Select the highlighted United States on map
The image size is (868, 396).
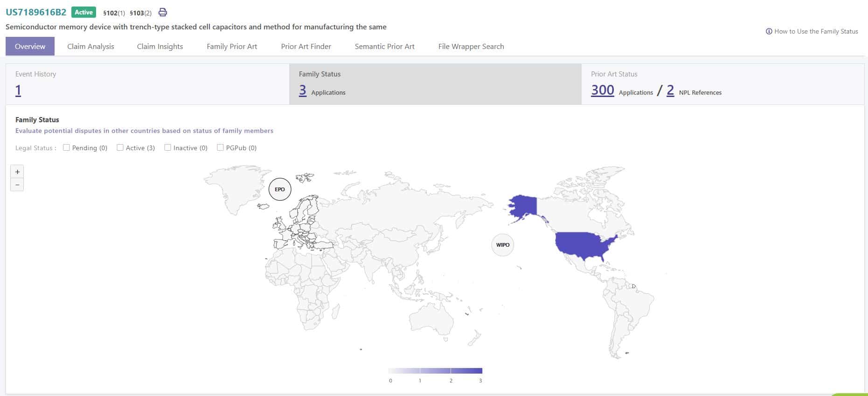pos(583,245)
